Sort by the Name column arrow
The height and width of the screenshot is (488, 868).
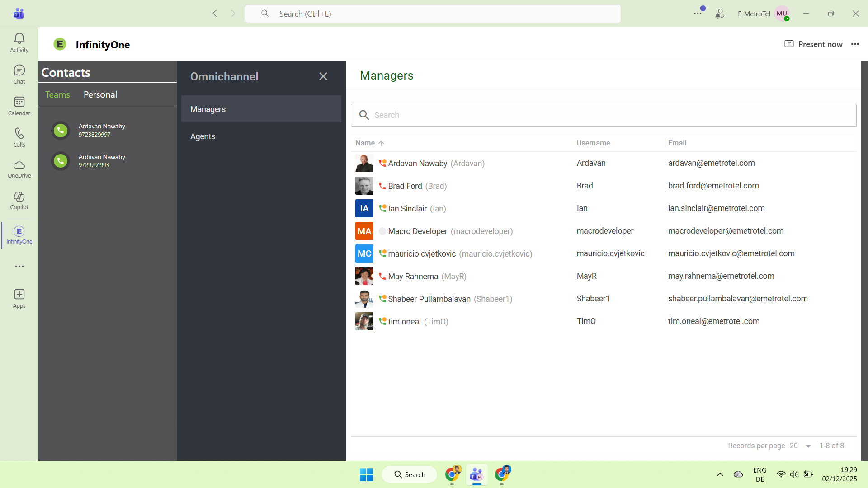click(381, 143)
